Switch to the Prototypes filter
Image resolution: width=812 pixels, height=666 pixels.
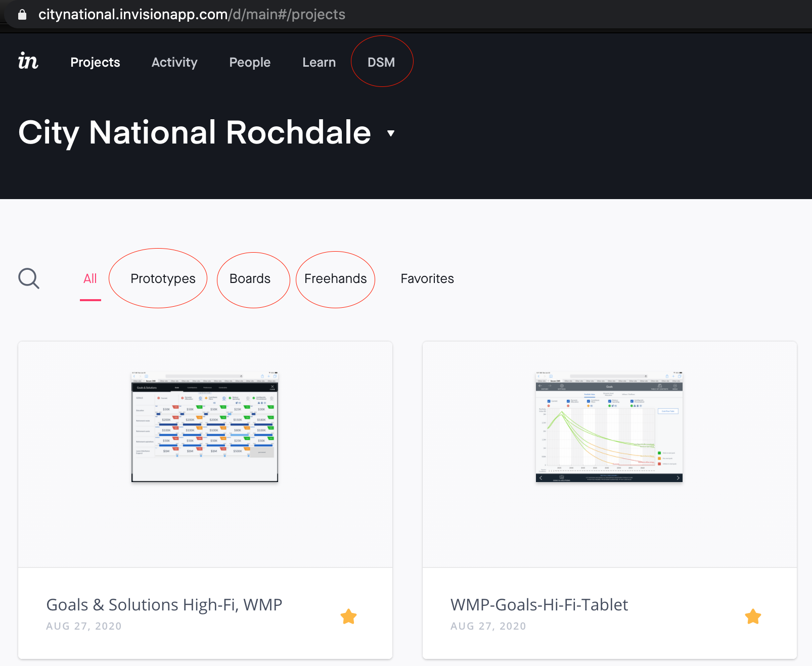pos(163,278)
